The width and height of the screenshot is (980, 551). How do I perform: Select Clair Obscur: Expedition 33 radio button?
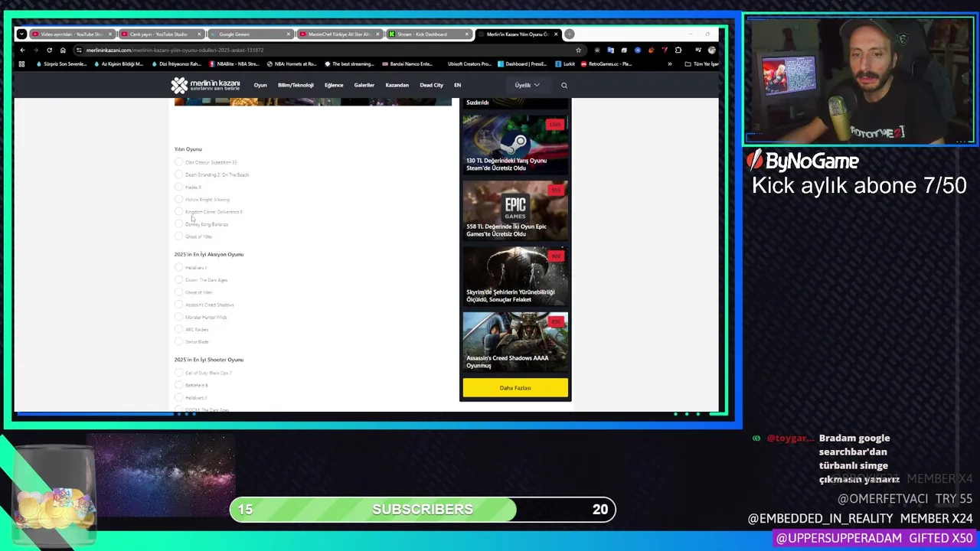click(x=178, y=162)
